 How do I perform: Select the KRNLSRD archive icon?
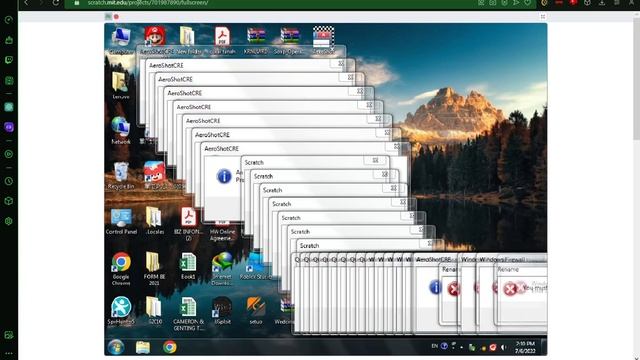(256, 40)
